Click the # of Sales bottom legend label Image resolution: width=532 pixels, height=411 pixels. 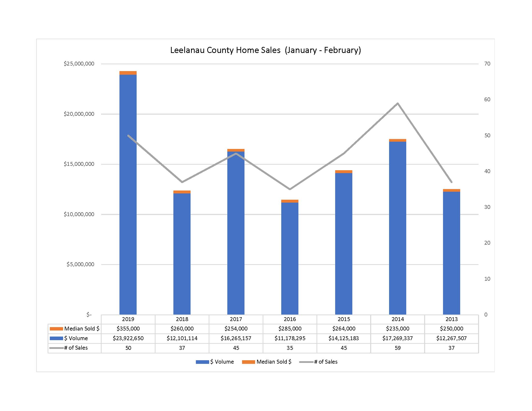tap(326, 362)
